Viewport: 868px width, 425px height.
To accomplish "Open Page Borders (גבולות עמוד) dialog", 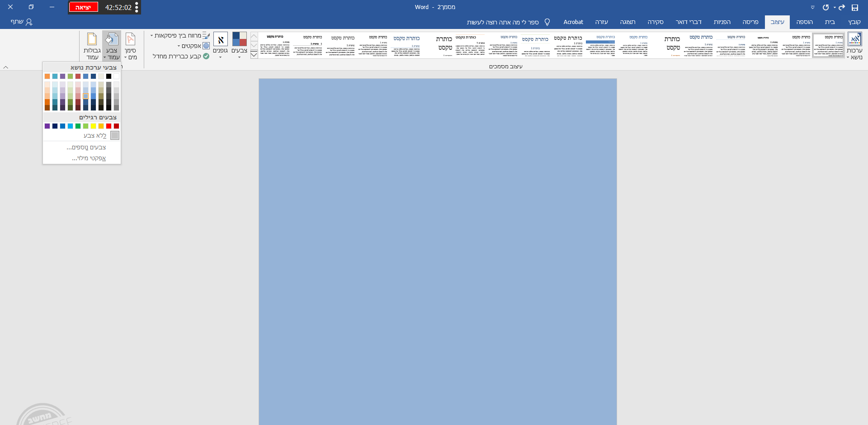I will (92, 46).
